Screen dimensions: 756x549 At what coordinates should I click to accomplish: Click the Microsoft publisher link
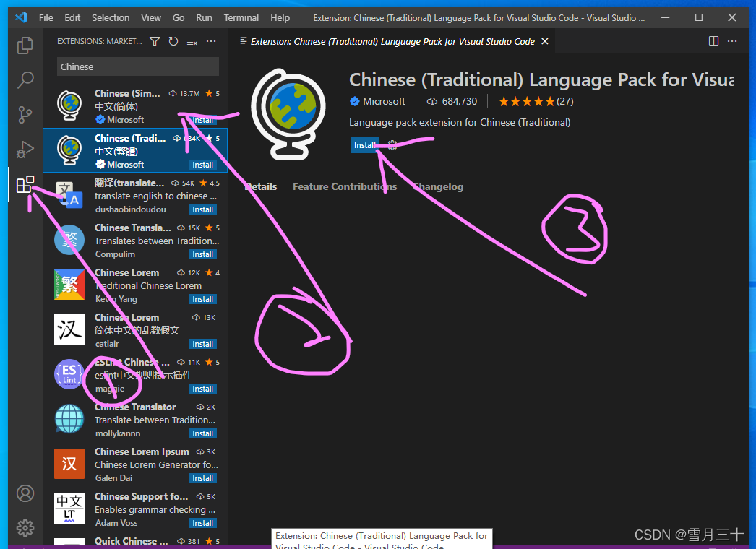(x=384, y=101)
